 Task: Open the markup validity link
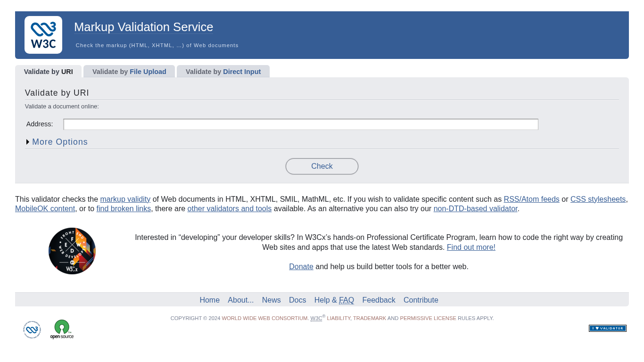[125, 199]
